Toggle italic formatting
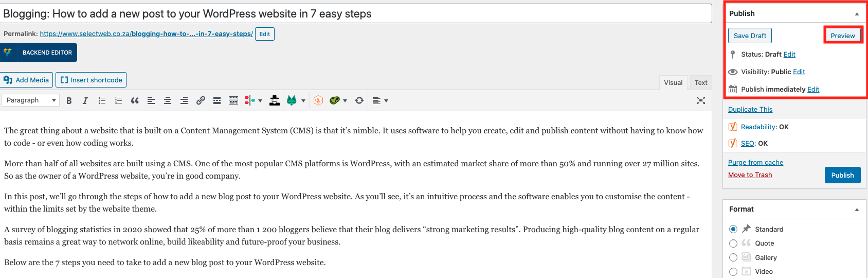 point(85,100)
